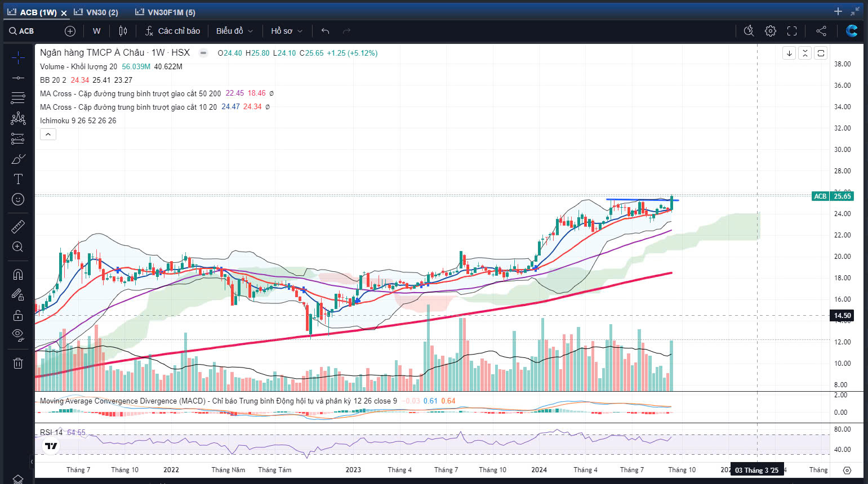868x484 pixels.
Task: Select the crosshair cursor tool
Action: pyautogui.click(x=18, y=57)
